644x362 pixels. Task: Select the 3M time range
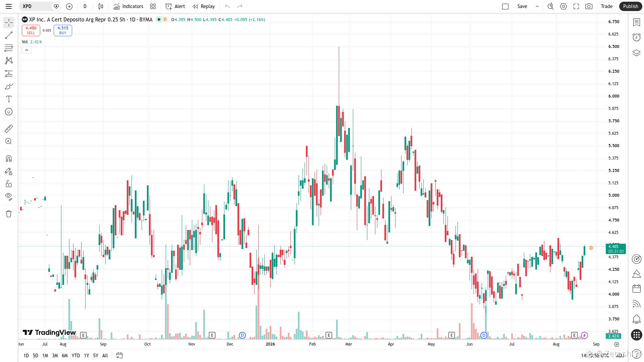point(55,356)
